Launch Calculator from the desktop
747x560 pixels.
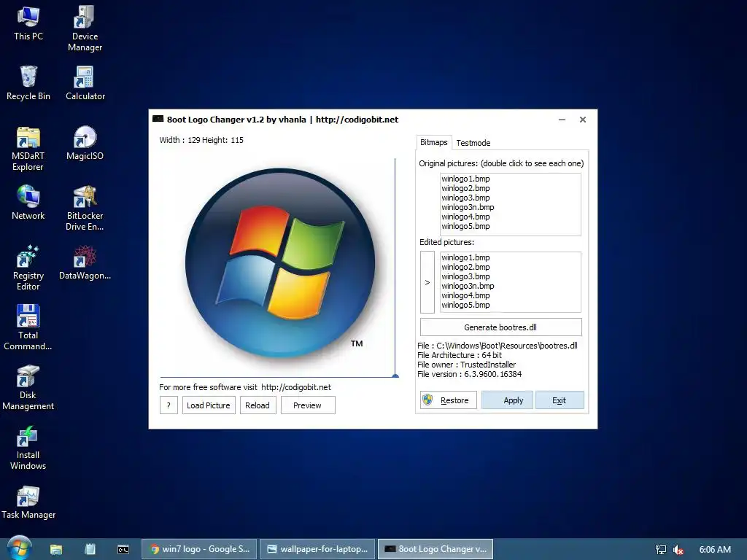(85, 83)
